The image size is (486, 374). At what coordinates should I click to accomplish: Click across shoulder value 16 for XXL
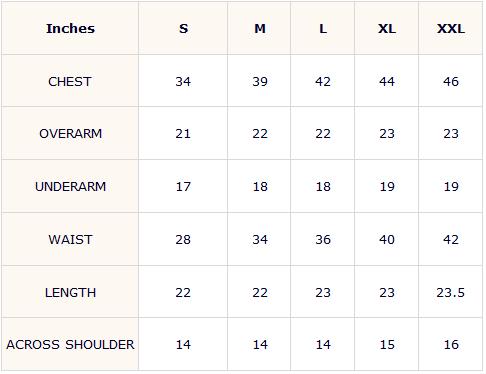[451, 345]
